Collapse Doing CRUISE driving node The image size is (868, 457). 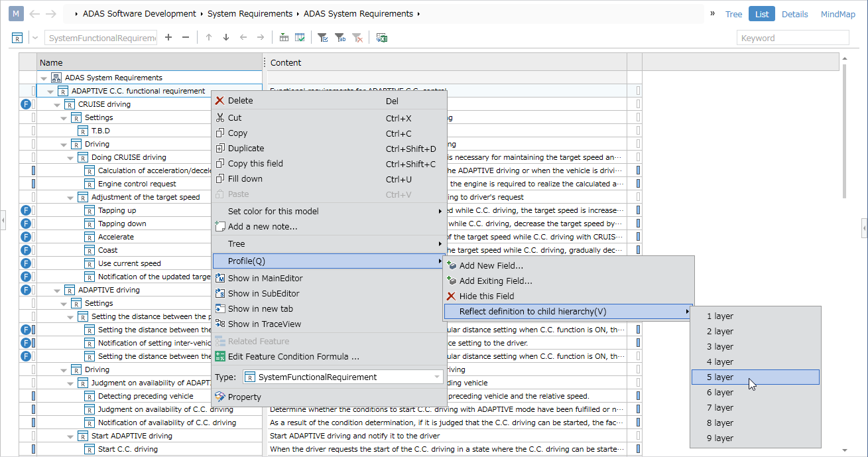(x=70, y=158)
